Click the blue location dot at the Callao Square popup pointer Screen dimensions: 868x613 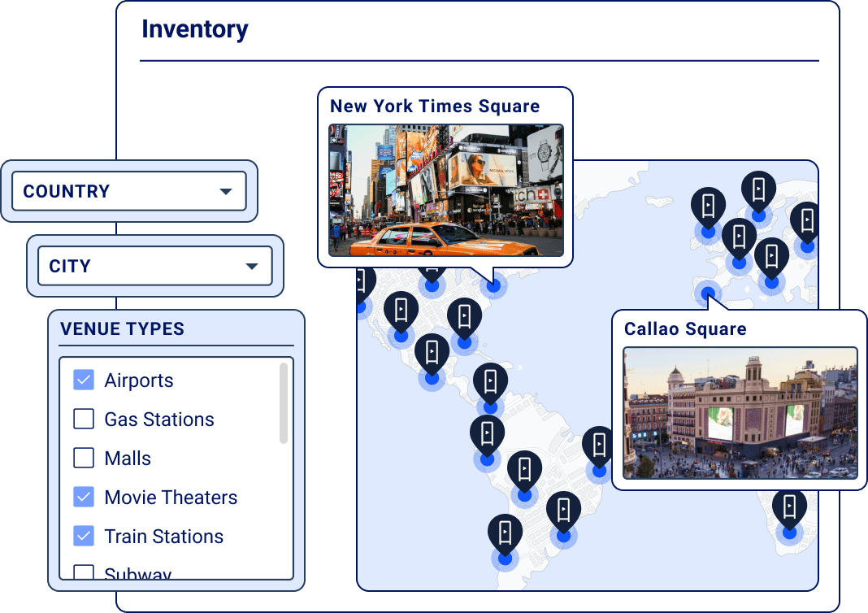709,293
